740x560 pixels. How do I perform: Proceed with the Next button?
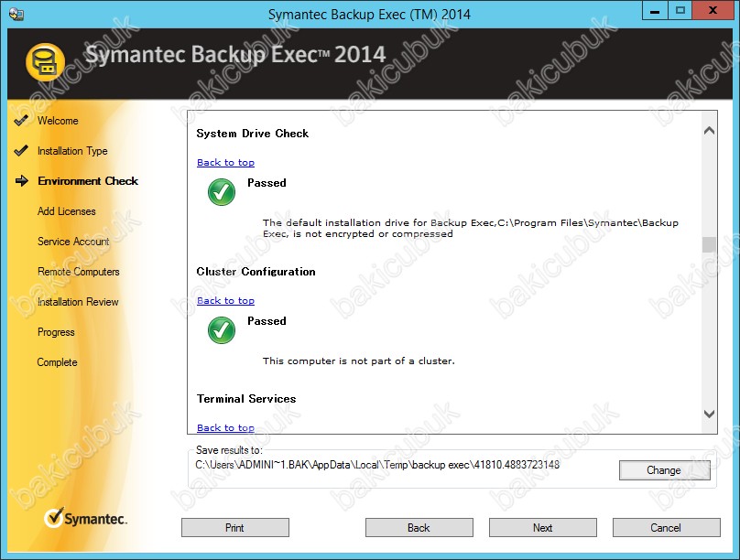pyautogui.click(x=543, y=527)
